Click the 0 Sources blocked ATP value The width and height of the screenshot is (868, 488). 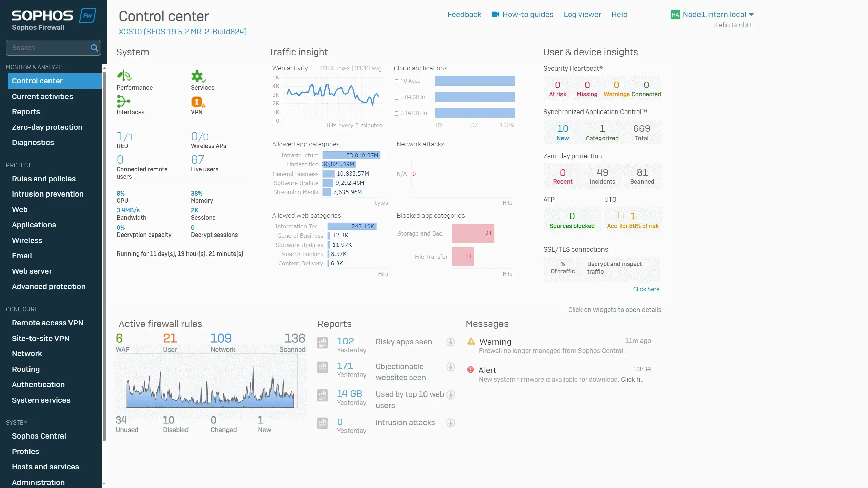point(572,216)
